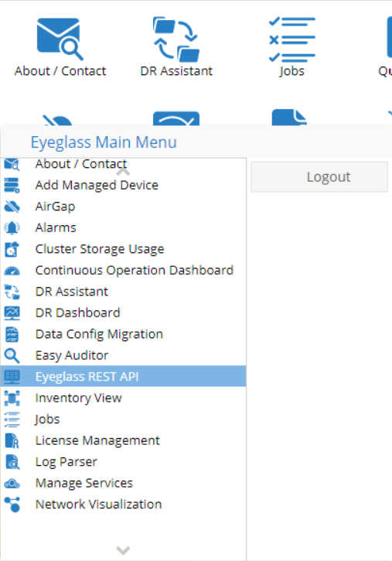Click the DR Assistant icon in menu list

[x=12, y=292]
